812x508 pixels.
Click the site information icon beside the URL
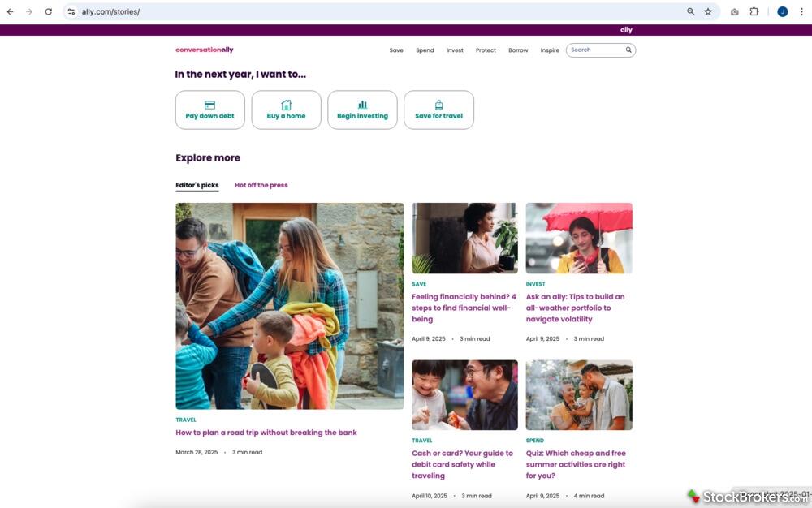(71, 11)
